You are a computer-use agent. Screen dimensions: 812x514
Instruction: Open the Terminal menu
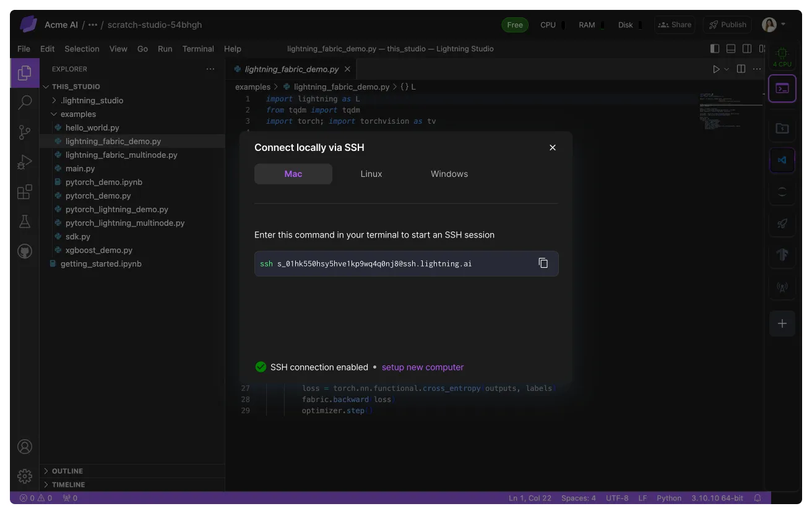pyautogui.click(x=198, y=49)
